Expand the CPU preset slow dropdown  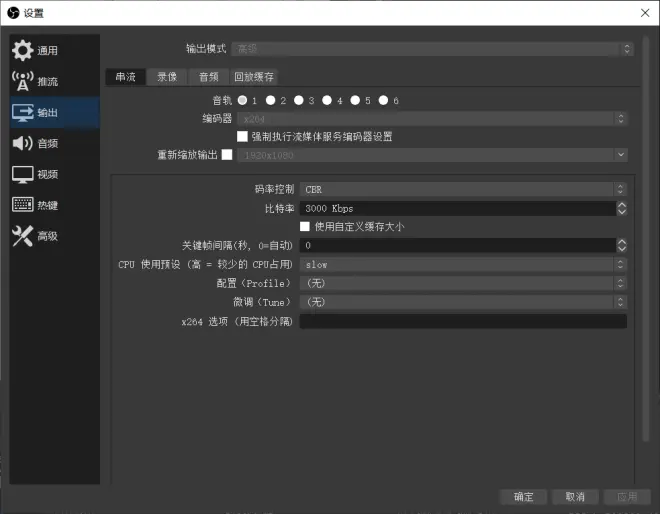tap(463, 264)
